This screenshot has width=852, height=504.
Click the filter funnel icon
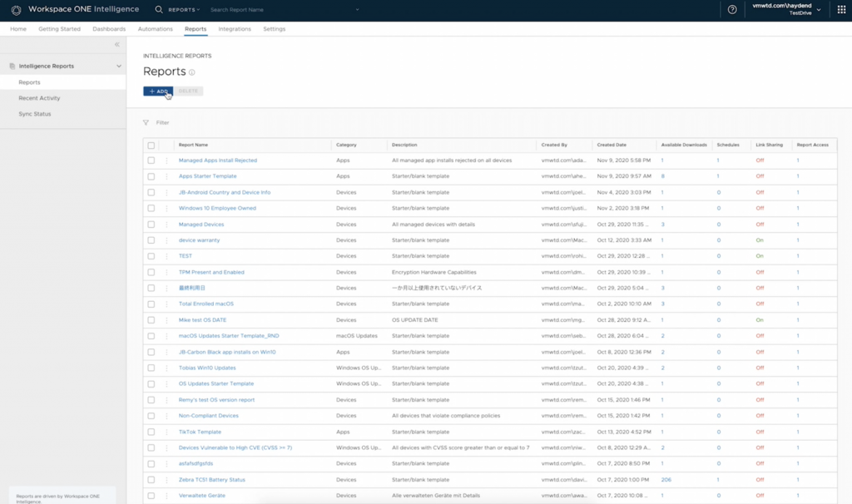(x=146, y=122)
